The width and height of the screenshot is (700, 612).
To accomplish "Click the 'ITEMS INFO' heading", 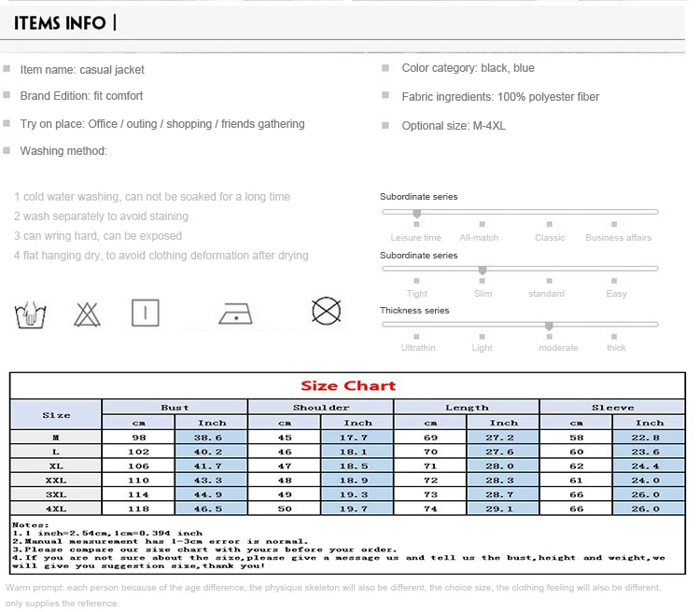I will click(x=60, y=23).
